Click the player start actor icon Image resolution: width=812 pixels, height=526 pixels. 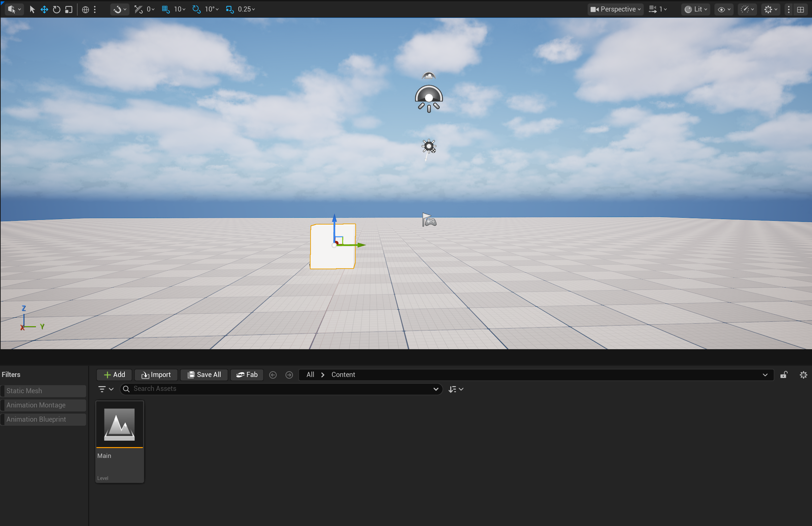pos(429,220)
